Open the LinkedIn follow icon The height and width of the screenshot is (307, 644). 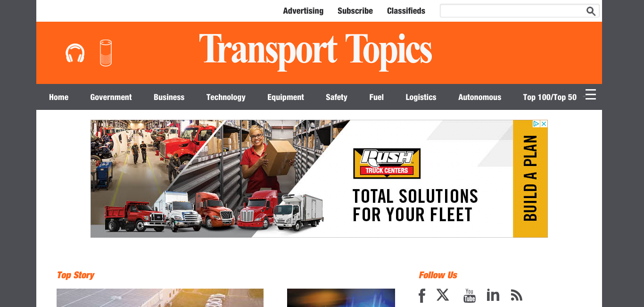pos(493,295)
